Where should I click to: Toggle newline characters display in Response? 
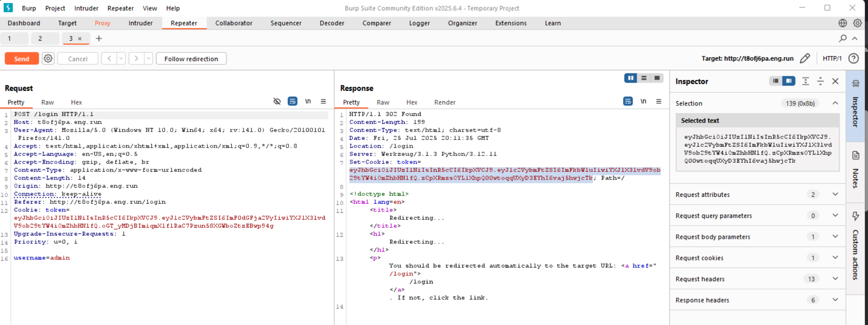coord(643,101)
